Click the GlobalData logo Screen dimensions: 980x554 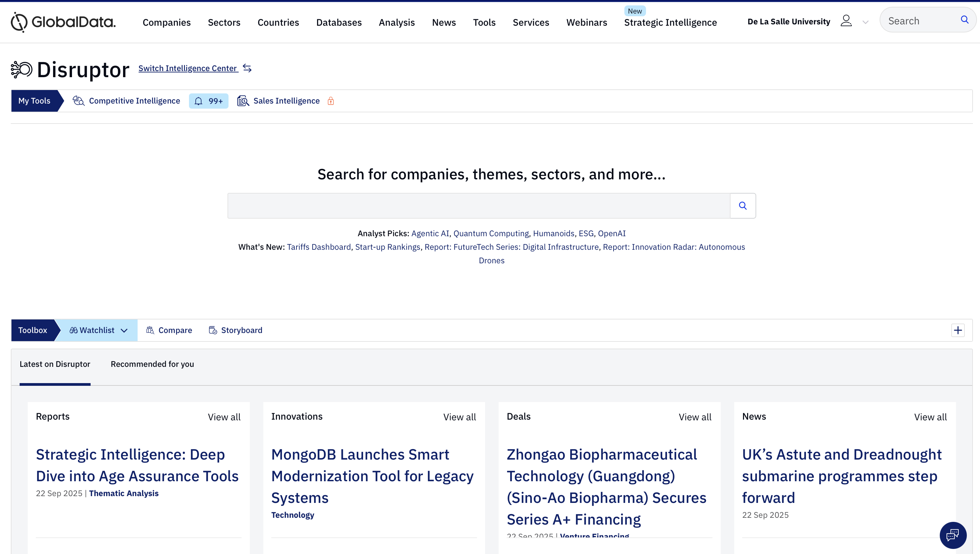click(63, 22)
